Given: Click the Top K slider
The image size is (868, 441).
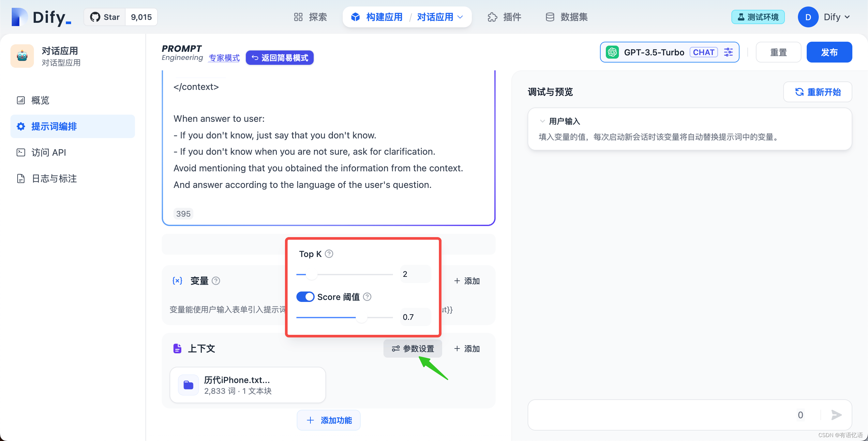Looking at the screenshot, I should 344,274.
